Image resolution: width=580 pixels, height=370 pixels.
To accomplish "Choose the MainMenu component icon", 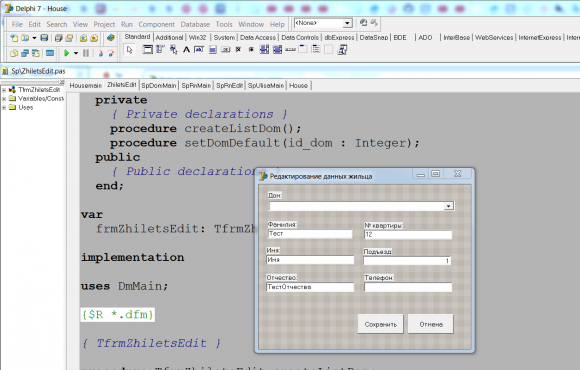I will pos(160,50).
